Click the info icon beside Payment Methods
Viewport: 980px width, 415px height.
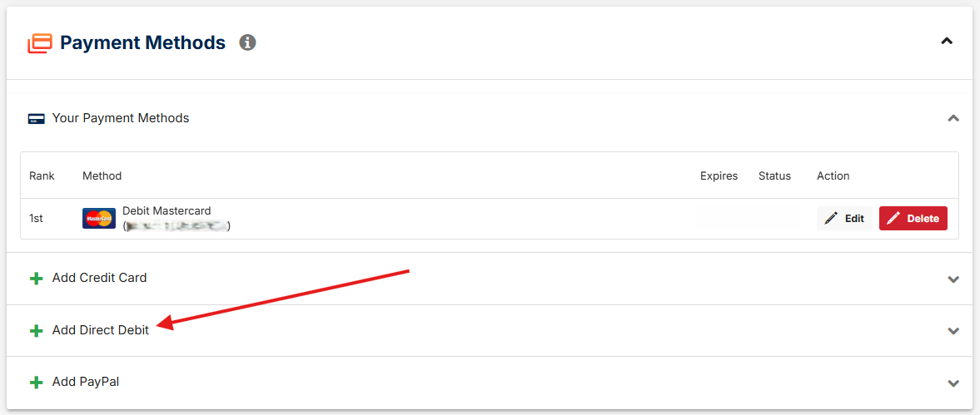click(x=247, y=42)
